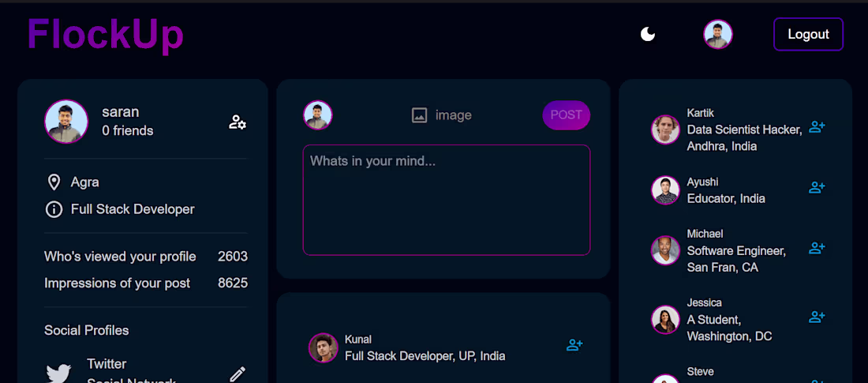This screenshot has width=868, height=383.
Task: Add Michael as a friend
Action: pos(817,249)
